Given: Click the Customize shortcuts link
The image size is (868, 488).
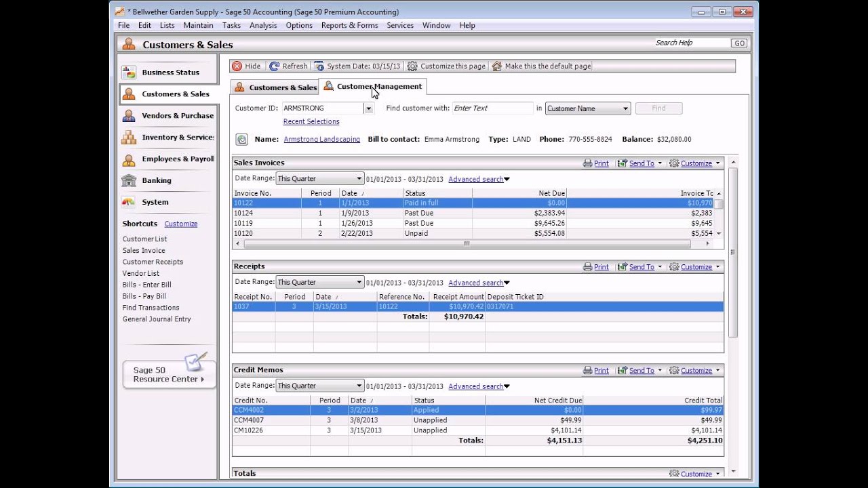Looking at the screenshot, I should [180, 224].
